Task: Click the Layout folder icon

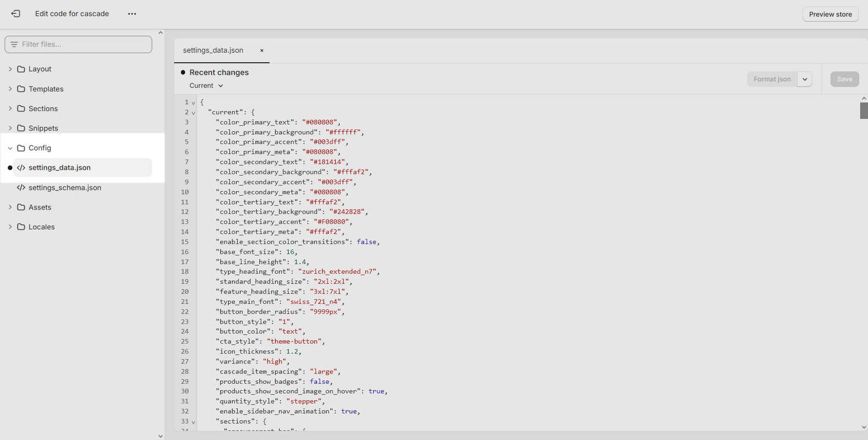Action: pyautogui.click(x=21, y=69)
